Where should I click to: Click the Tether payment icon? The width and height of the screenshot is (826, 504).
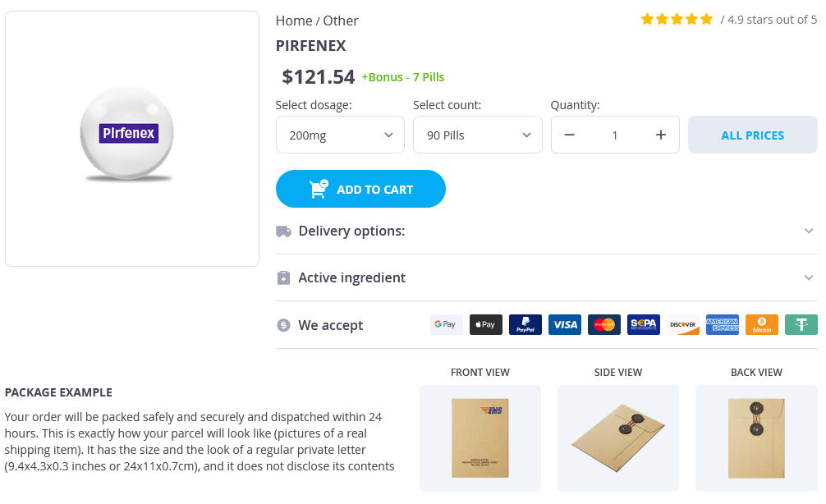point(801,325)
